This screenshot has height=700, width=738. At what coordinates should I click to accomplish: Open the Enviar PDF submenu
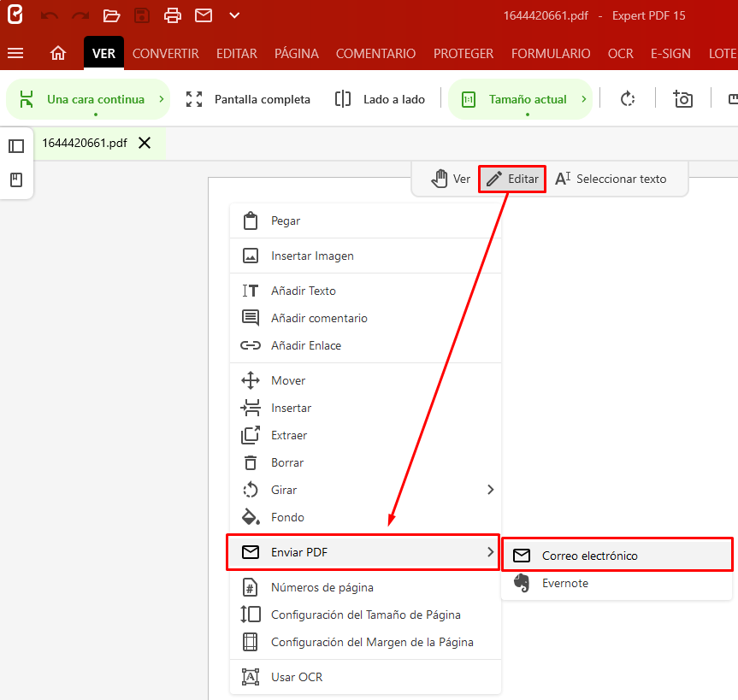[x=363, y=552]
